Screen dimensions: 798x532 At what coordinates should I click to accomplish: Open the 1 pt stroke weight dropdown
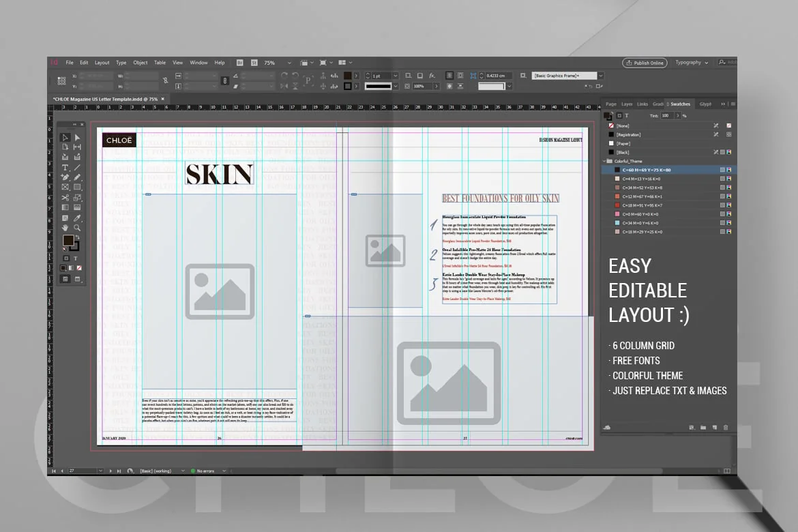click(x=396, y=76)
